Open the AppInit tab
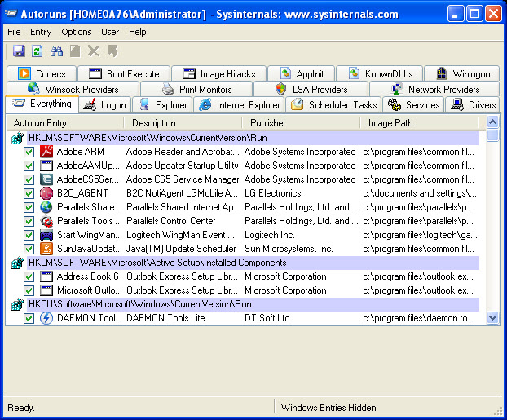 point(302,73)
